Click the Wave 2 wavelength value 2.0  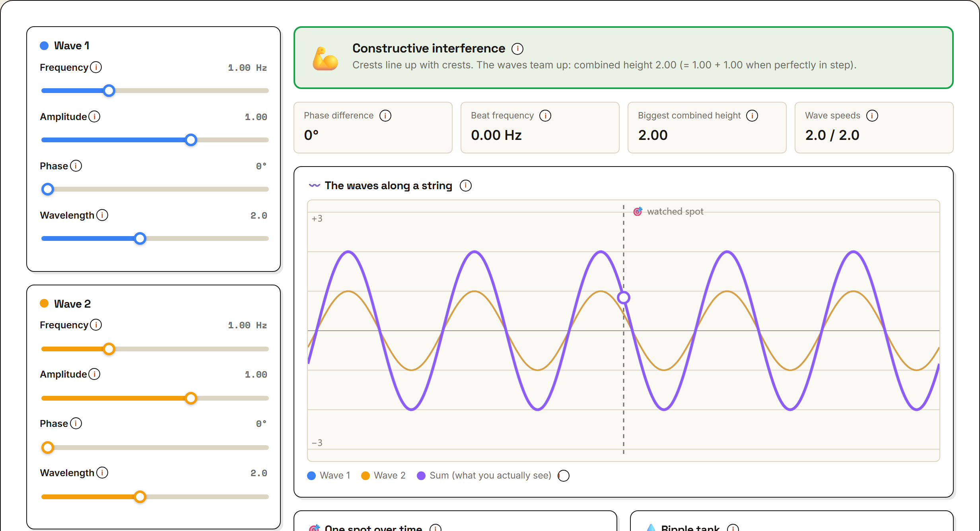click(x=259, y=473)
